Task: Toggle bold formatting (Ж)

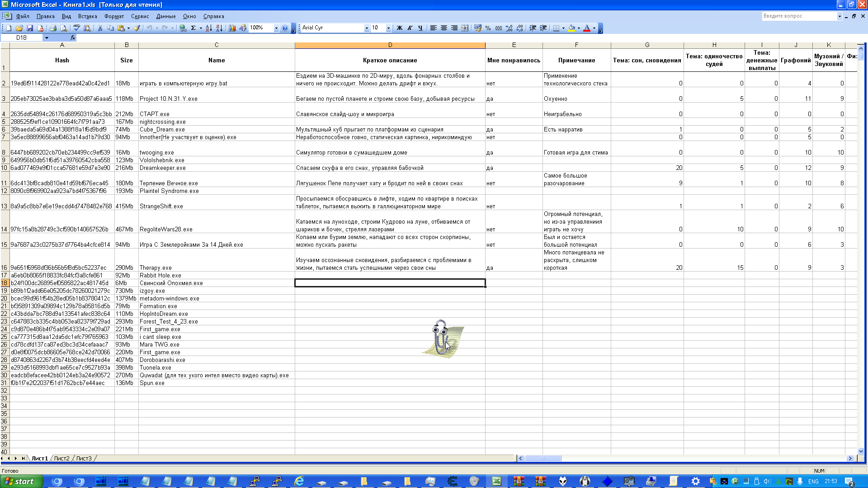Action: coord(399,28)
